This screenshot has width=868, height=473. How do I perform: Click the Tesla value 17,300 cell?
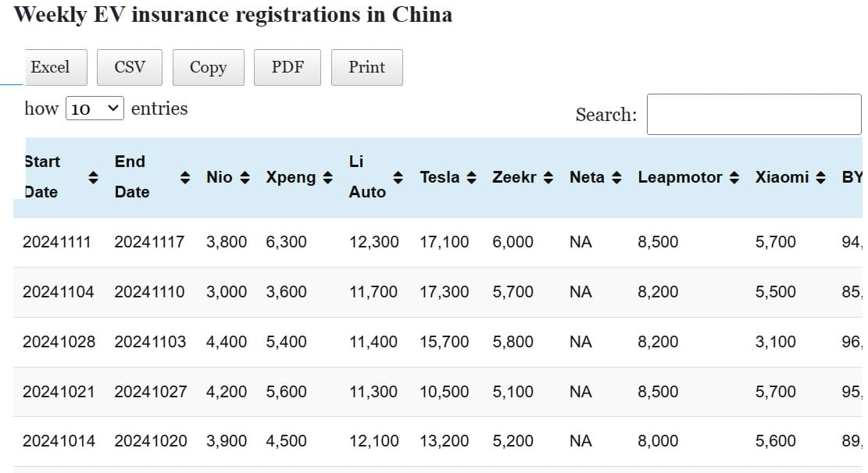click(445, 292)
